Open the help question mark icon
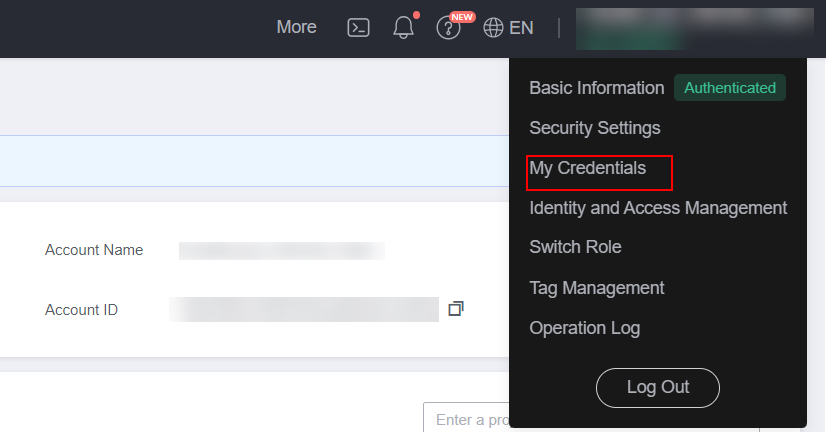This screenshot has width=826, height=432. pos(448,27)
